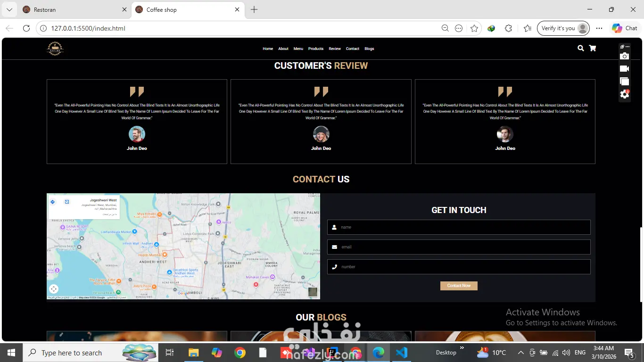This screenshot has height=362, width=644.
Task: Click the number input field
Action: [459, 267]
